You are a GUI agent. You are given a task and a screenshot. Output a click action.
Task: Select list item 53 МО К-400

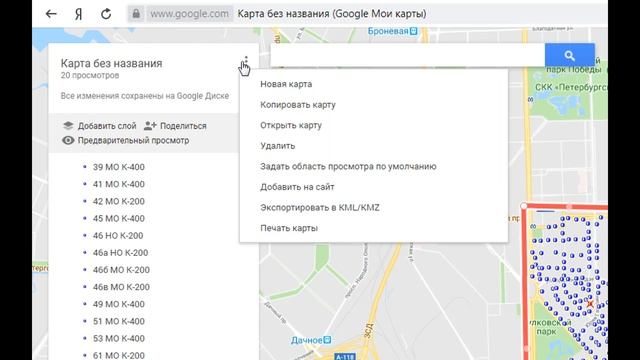tap(119, 338)
